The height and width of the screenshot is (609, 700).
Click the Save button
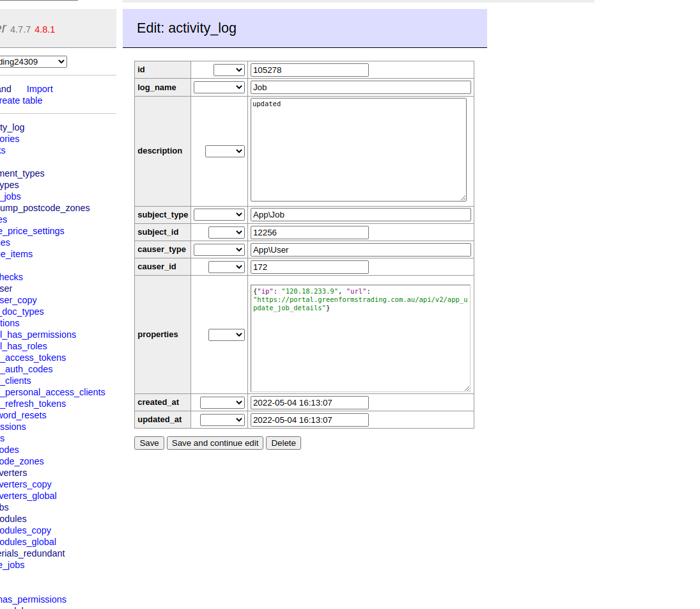click(x=149, y=443)
